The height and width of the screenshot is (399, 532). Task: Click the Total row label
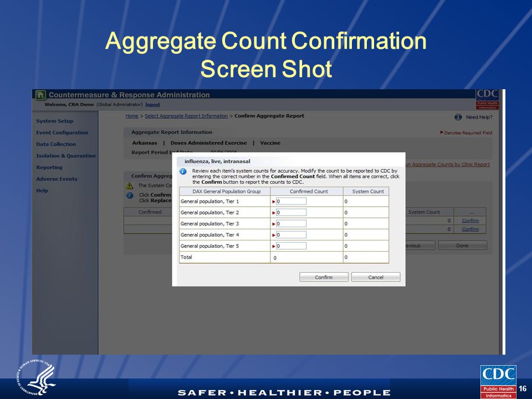(x=186, y=257)
